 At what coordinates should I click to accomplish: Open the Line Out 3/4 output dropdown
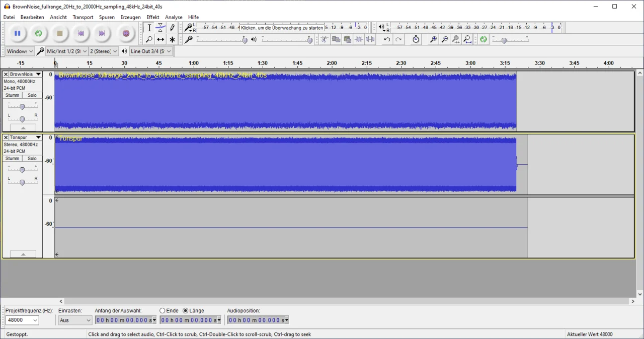click(x=151, y=51)
